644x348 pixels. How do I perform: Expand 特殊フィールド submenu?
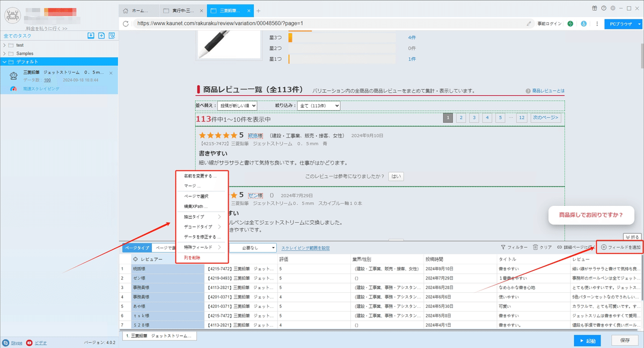point(202,247)
